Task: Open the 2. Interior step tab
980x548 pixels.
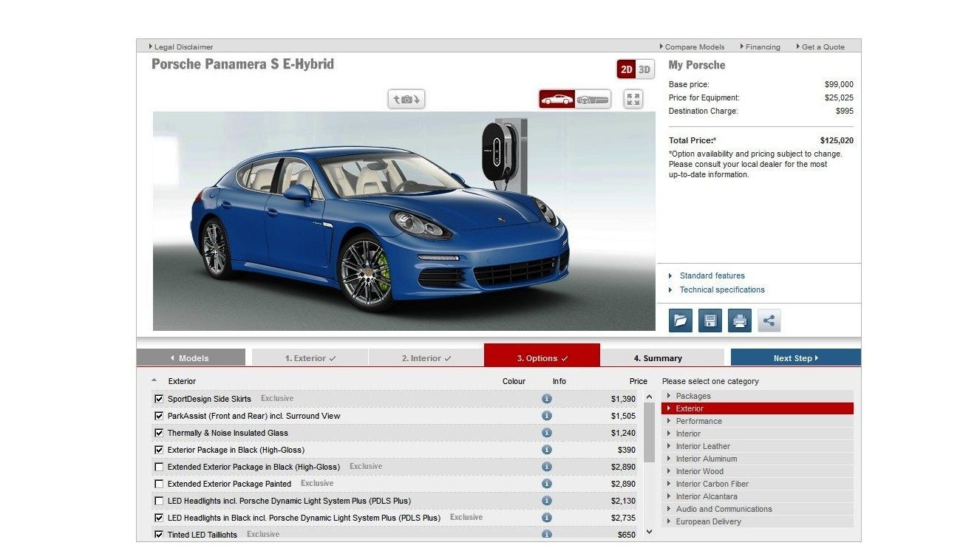Action: [x=426, y=357]
